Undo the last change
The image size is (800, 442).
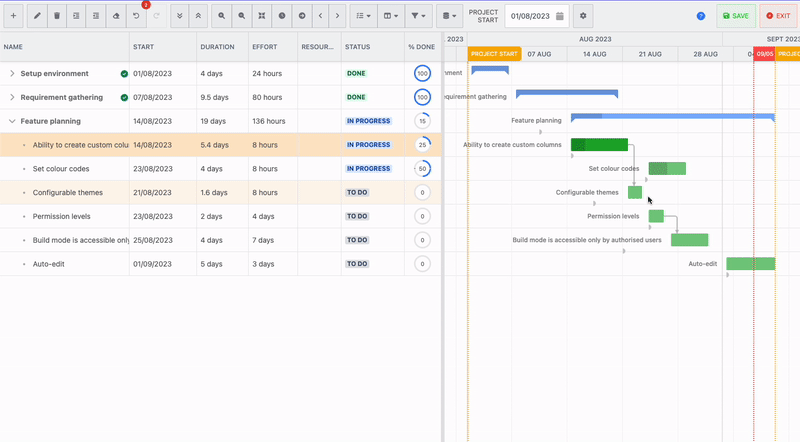tap(136, 16)
